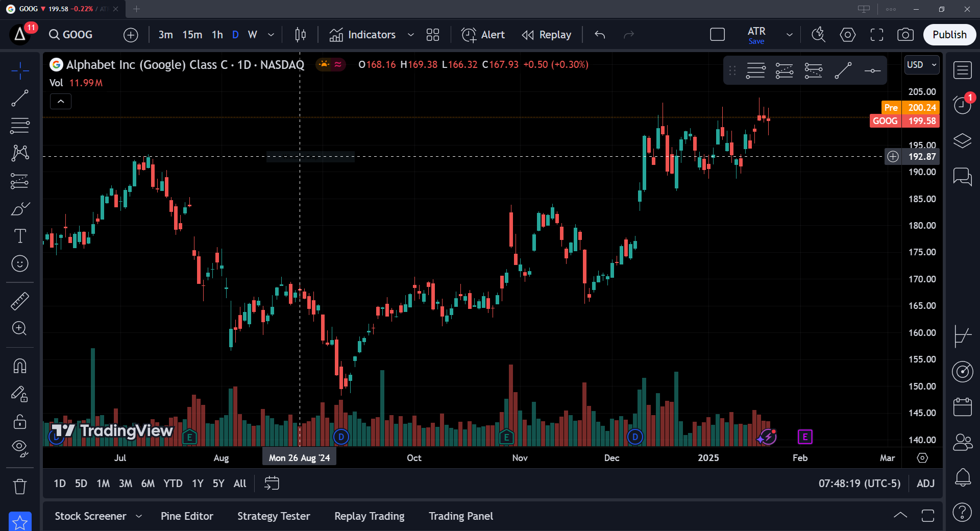The image size is (980, 531).
Task: Toggle stay in drawing mode
Action: pos(20,394)
